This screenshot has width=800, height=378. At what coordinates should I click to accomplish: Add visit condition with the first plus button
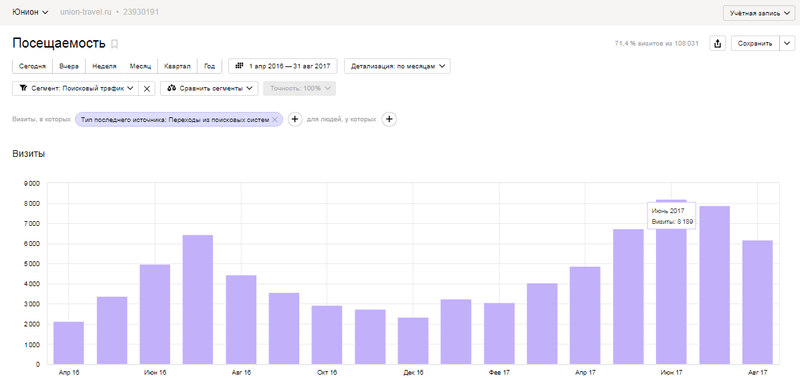point(295,119)
